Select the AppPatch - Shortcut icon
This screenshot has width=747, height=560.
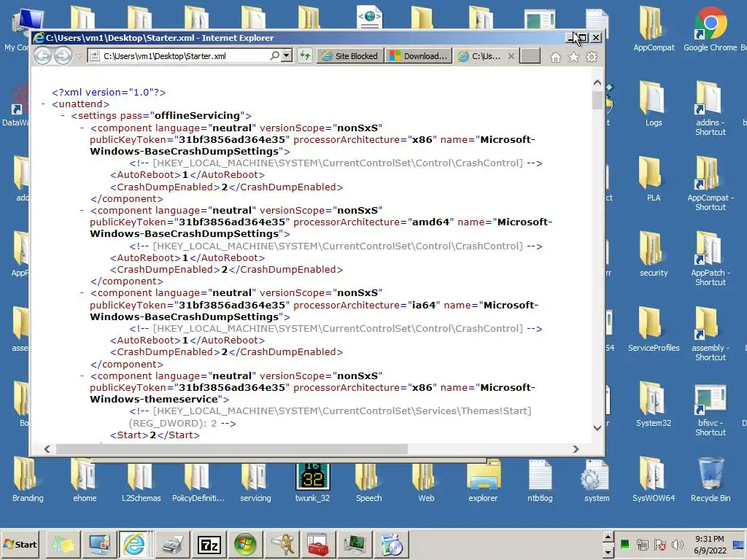pos(710,259)
